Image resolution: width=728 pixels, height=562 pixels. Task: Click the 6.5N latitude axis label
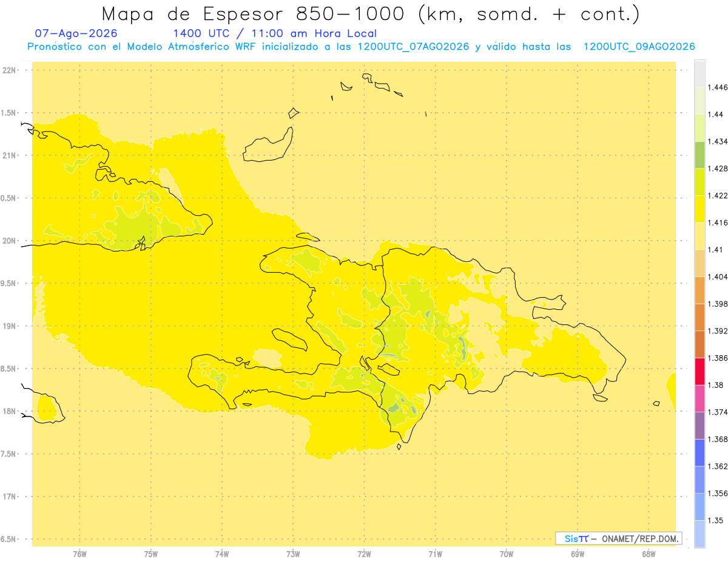[8, 540]
